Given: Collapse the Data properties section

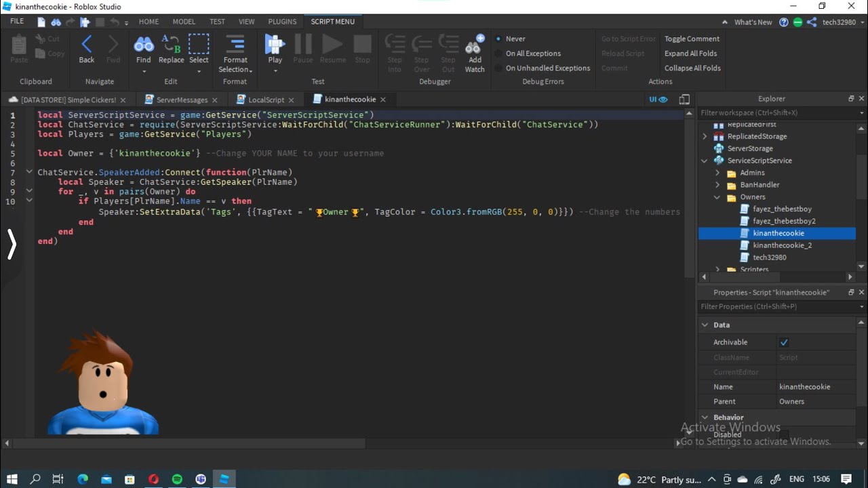Looking at the screenshot, I should [x=705, y=325].
